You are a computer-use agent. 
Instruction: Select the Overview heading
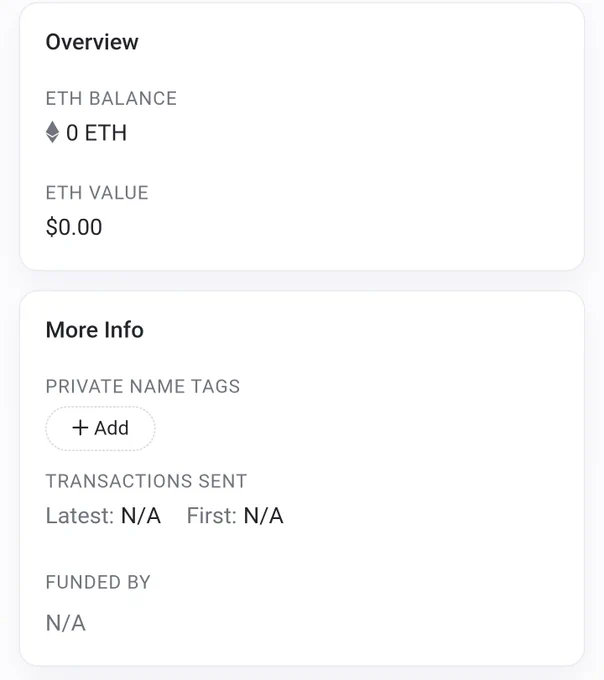tap(92, 42)
